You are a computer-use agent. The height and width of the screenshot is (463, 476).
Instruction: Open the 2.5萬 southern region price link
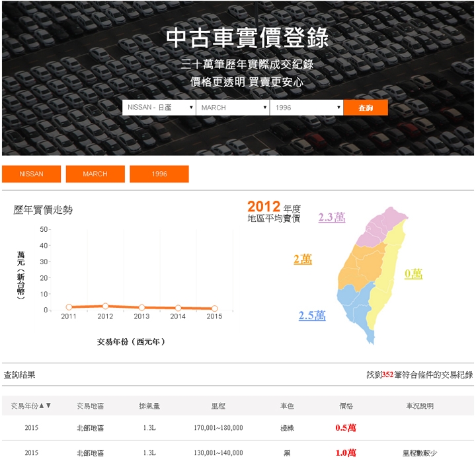tap(312, 315)
